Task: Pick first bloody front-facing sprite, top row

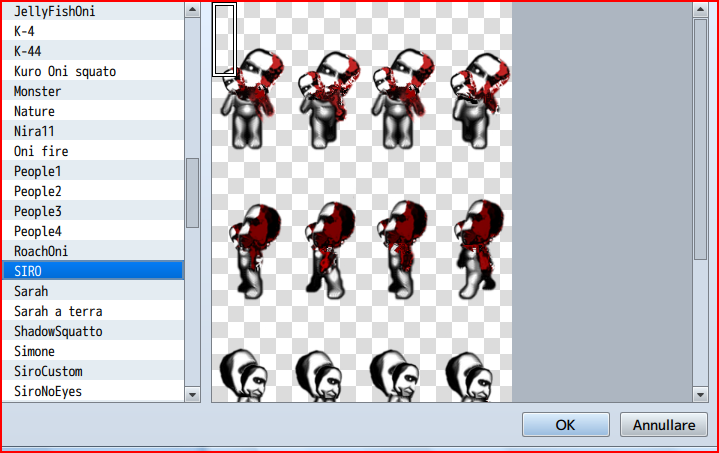Action: (252, 99)
